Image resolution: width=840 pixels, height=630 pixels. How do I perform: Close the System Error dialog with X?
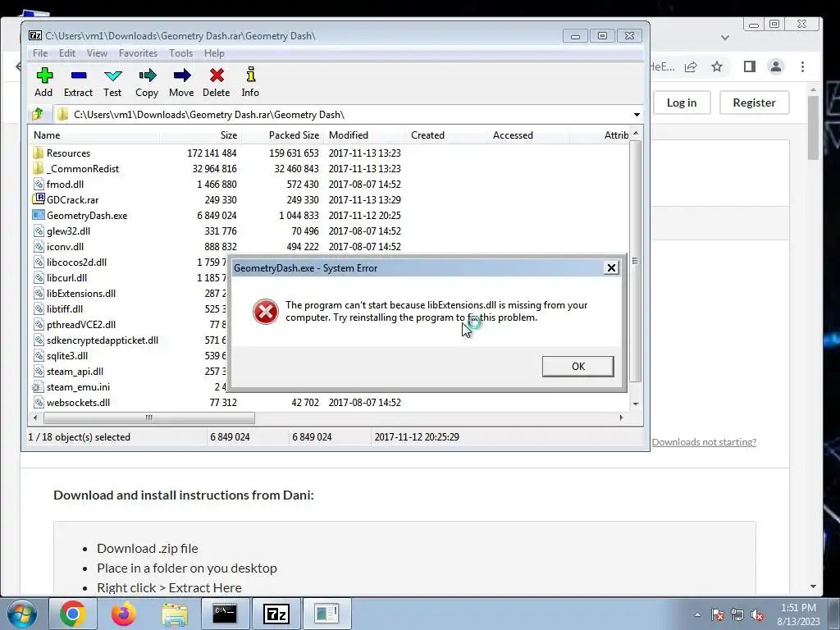tap(611, 268)
